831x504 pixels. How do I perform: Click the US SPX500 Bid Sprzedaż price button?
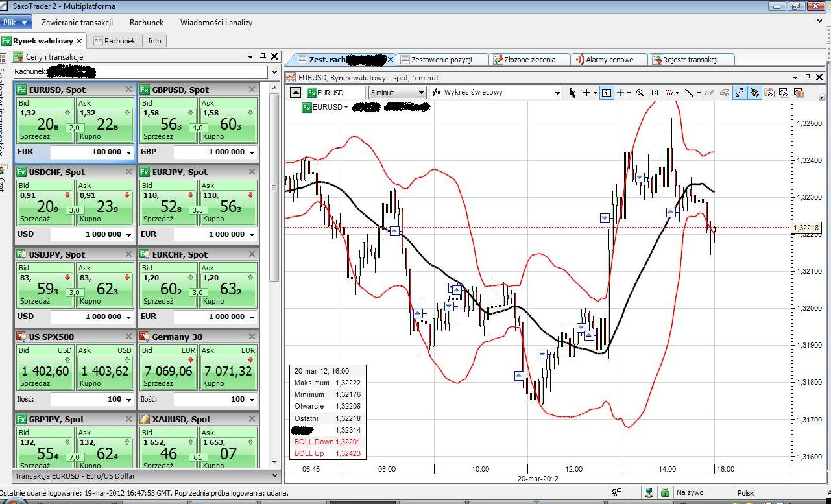click(44, 367)
